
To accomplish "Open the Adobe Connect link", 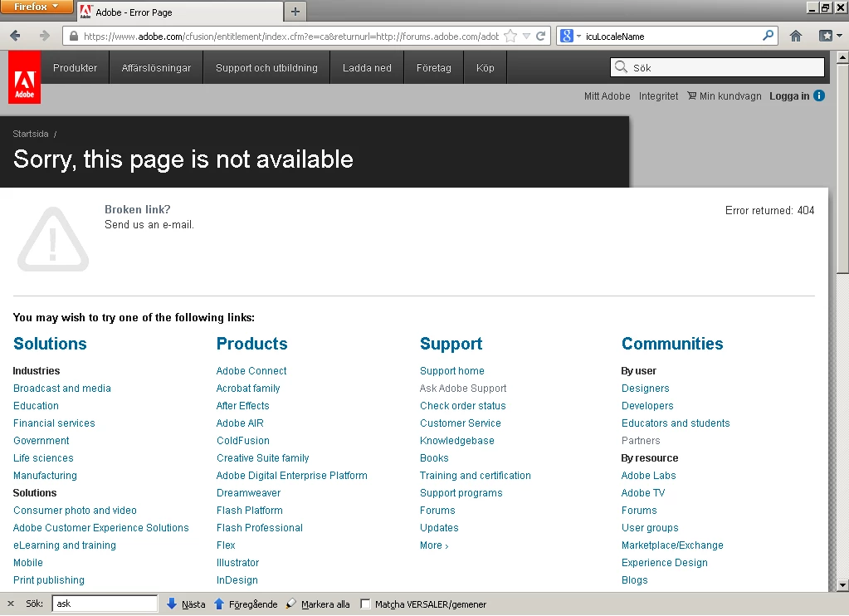I will point(251,370).
